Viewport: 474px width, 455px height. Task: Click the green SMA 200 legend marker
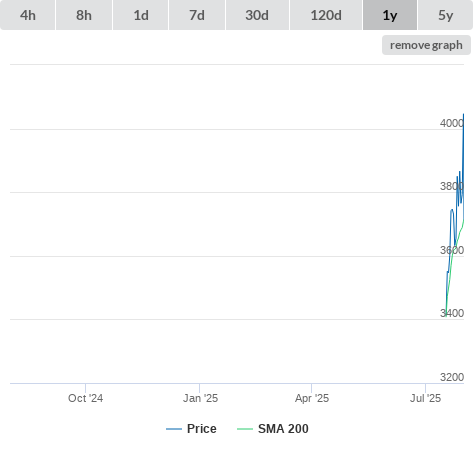(x=245, y=429)
